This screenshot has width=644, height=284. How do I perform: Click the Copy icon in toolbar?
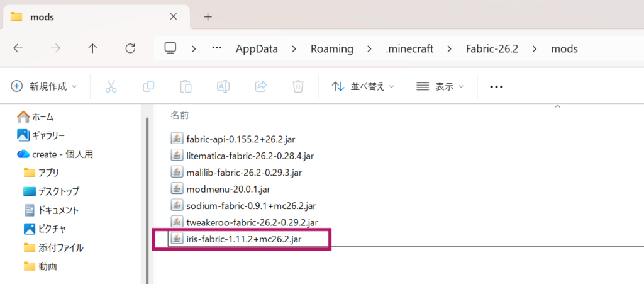(x=148, y=86)
